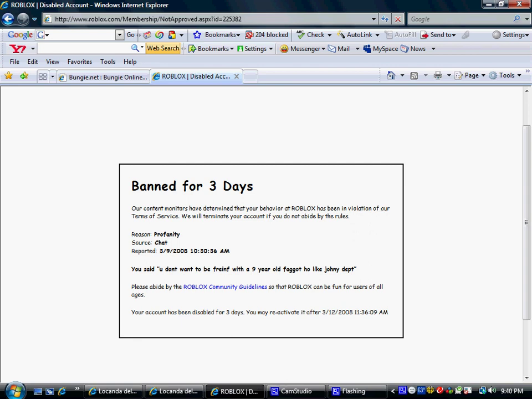
Task: Switch to CamStudio in the taskbar
Action: (291, 391)
